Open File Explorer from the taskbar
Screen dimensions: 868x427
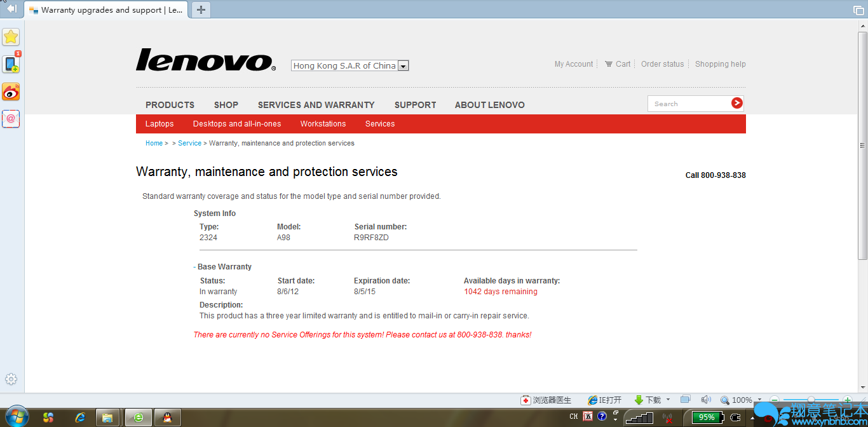(x=108, y=417)
